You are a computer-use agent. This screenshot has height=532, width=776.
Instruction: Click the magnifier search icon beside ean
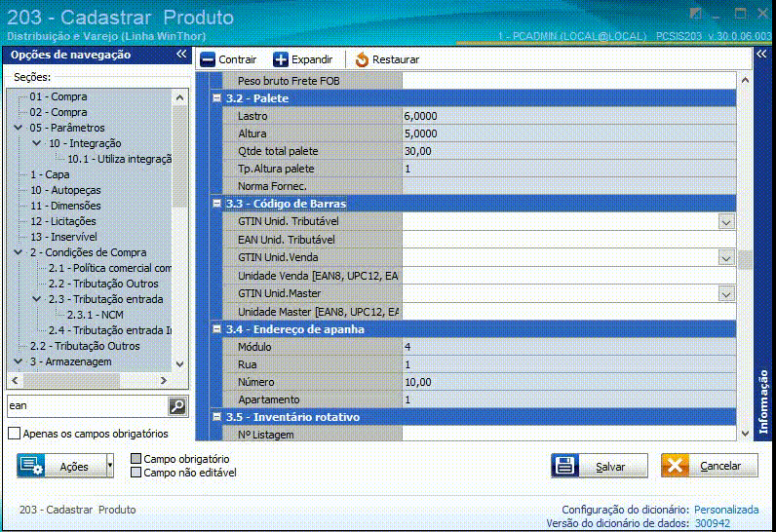(177, 406)
